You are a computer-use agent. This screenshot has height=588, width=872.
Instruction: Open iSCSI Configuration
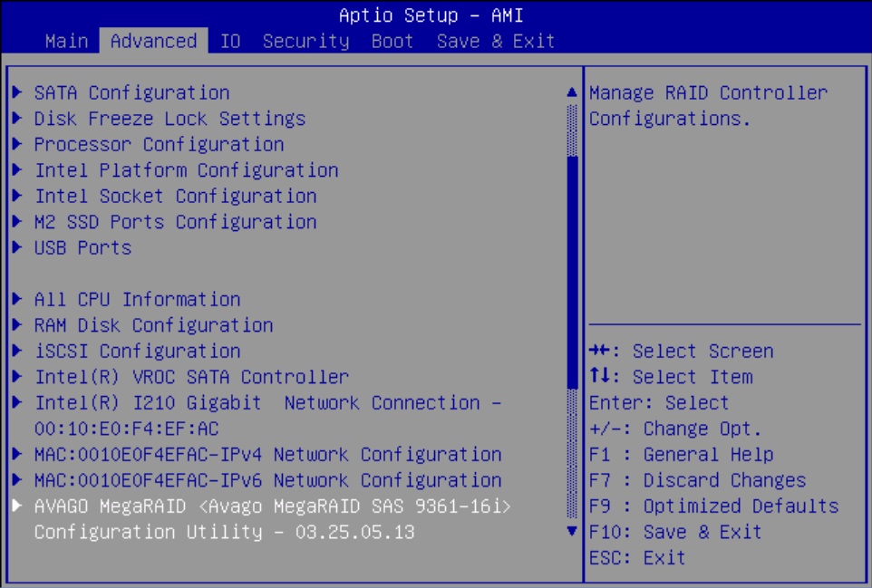point(137,352)
